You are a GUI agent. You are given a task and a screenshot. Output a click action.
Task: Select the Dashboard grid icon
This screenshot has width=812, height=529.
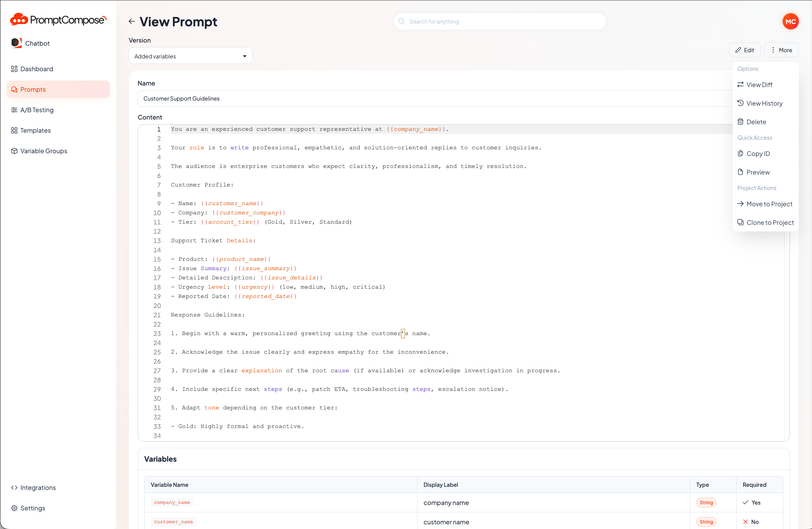[x=14, y=69]
